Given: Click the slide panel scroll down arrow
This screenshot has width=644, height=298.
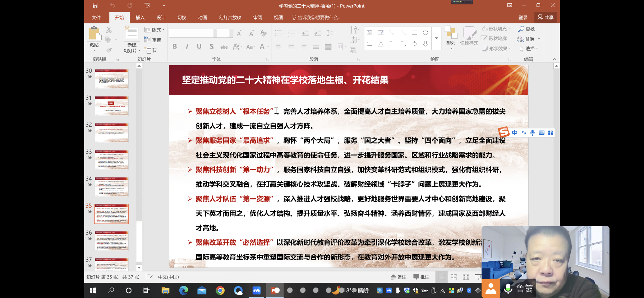Looking at the screenshot, I should pyautogui.click(x=139, y=268).
